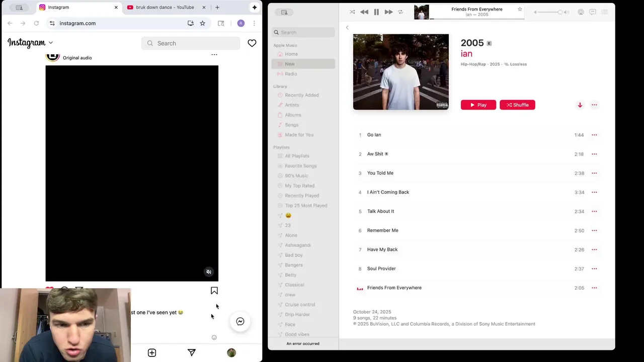The image size is (644, 362).
Task: Save the Instagram post with bookmark
Action: coord(214,291)
